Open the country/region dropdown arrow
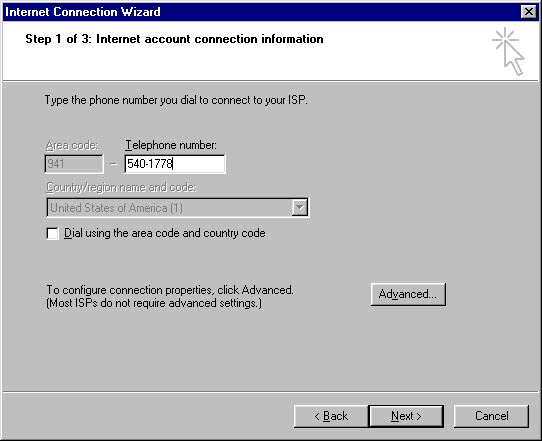Image resolution: width=542 pixels, height=441 pixels. [299, 207]
